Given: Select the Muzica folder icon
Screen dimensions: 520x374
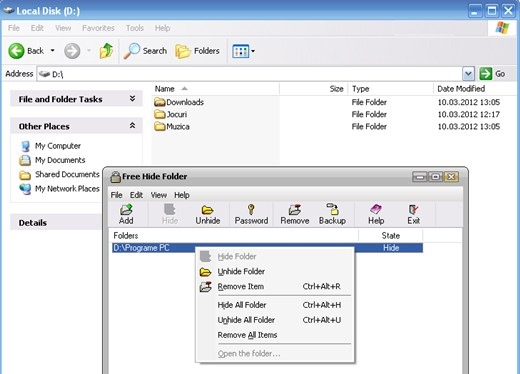Looking at the screenshot, I should (160, 127).
